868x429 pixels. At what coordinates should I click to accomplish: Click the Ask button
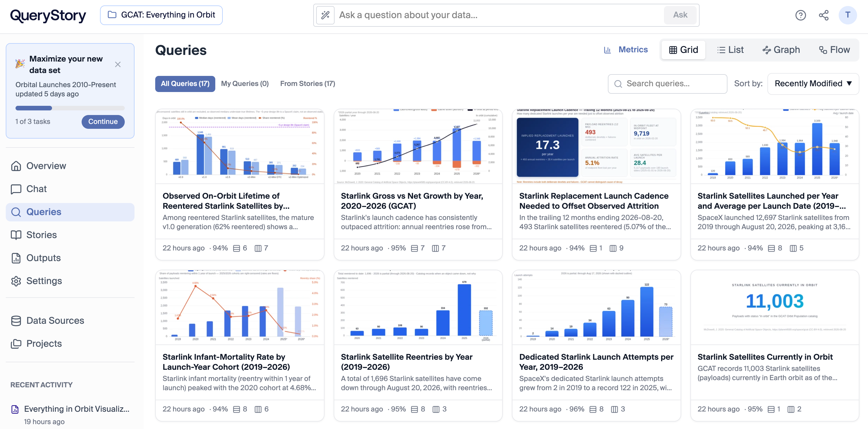(680, 15)
